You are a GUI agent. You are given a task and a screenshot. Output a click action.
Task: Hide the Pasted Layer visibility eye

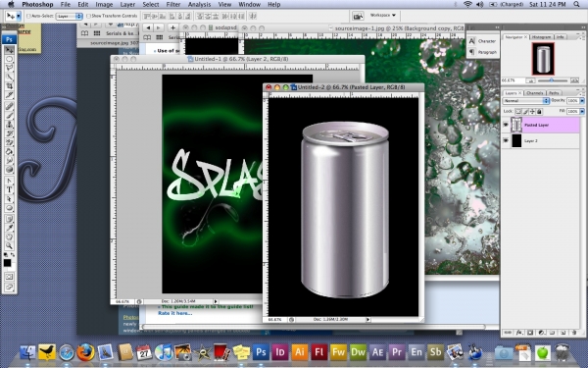[x=506, y=125]
